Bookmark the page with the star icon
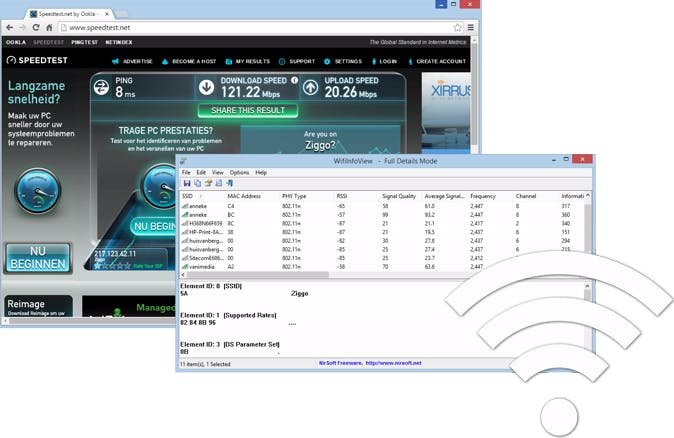674x438 pixels. click(x=457, y=28)
